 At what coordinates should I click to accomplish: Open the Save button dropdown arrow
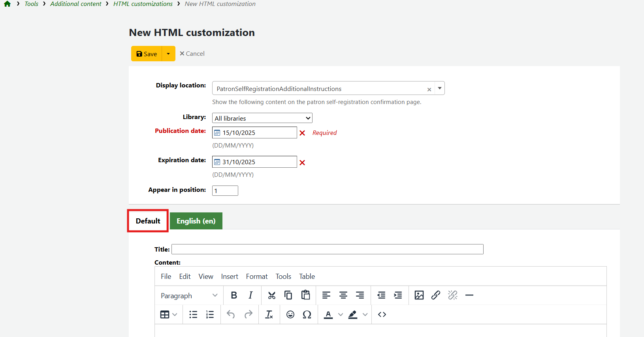tap(168, 54)
